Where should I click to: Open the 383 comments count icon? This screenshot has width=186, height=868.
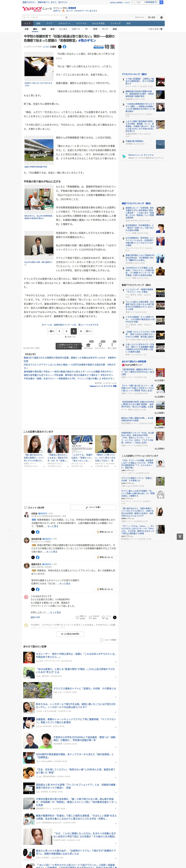point(46,47)
